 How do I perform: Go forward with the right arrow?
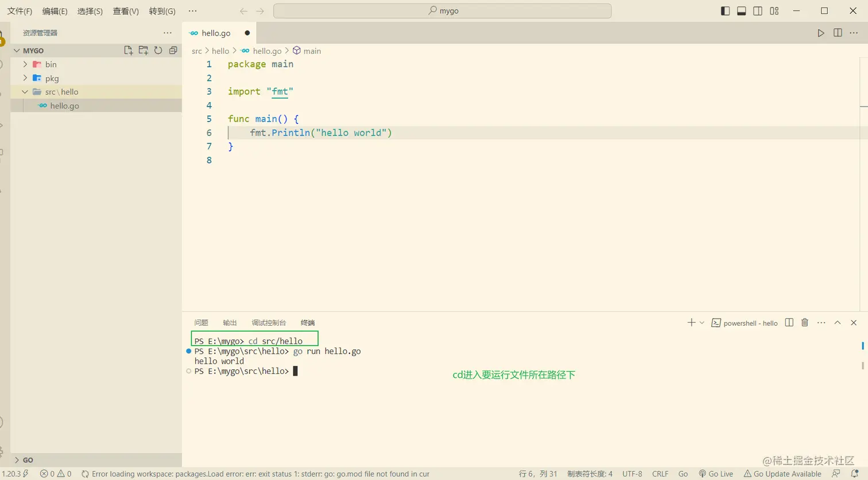point(260,11)
